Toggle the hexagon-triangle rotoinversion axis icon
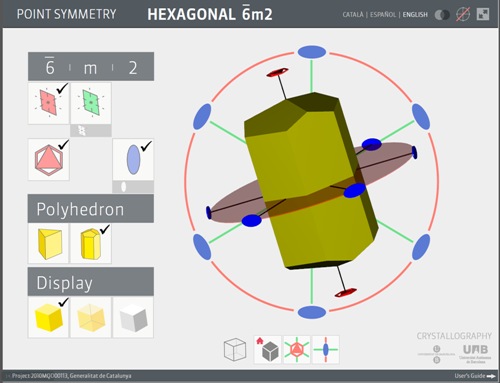This screenshot has height=383, width=500. 49,160
